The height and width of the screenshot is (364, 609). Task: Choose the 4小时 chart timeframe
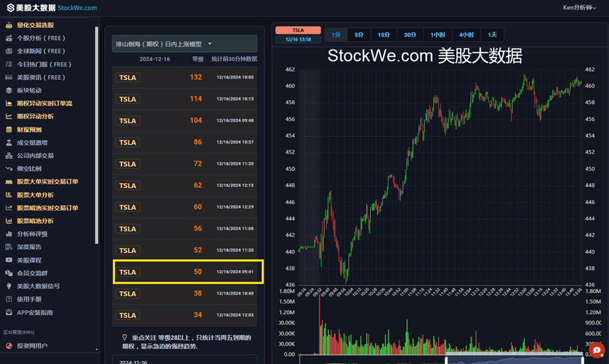[x=466, y=35]
